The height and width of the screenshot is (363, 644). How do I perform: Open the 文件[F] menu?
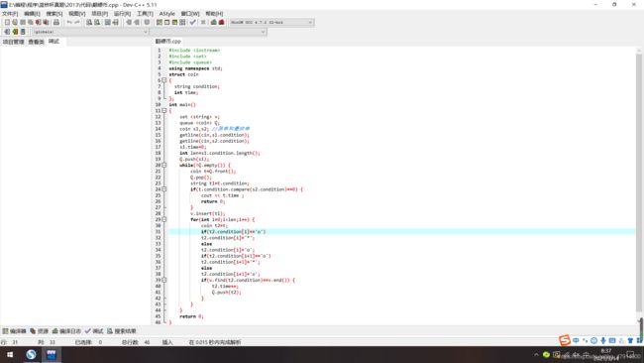point(10,14)
